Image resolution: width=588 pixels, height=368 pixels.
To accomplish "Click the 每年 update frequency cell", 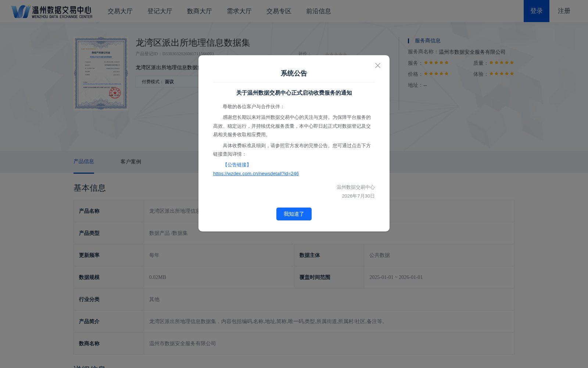I will pyautogui.click(x=219, y=255).
